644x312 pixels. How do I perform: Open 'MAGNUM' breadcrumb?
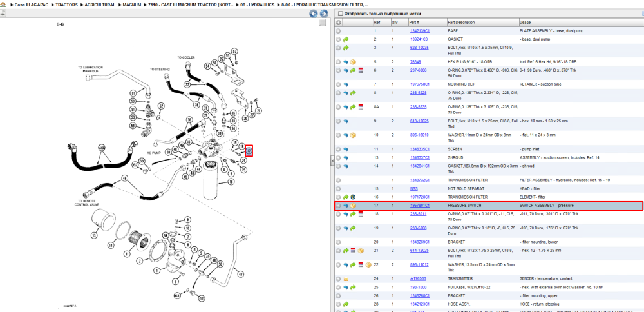tap(132, 5)
